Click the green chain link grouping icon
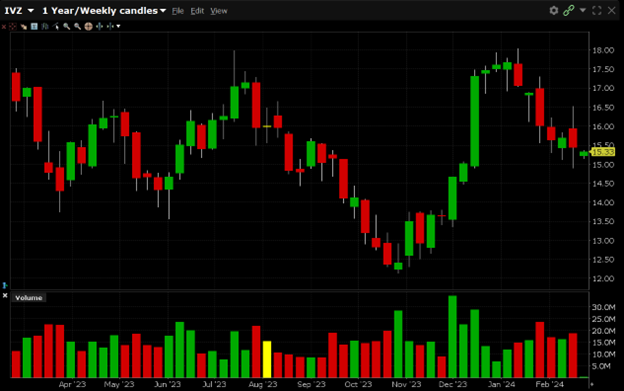This screenshot has width=624, height=391. coord(569,10)
